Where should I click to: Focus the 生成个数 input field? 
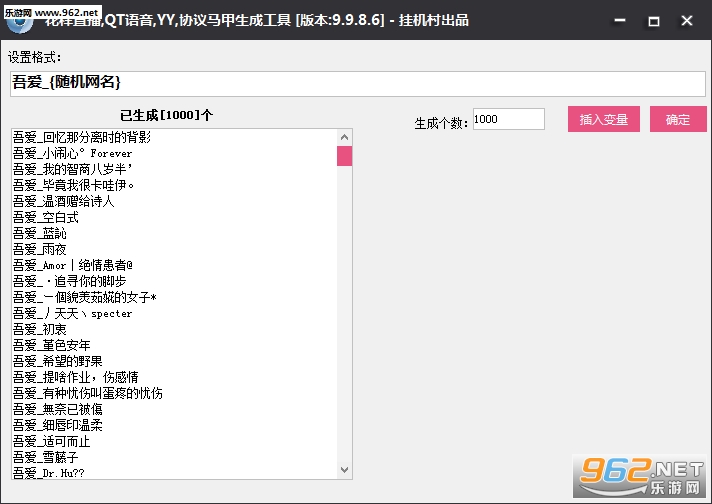click(509, 119)
